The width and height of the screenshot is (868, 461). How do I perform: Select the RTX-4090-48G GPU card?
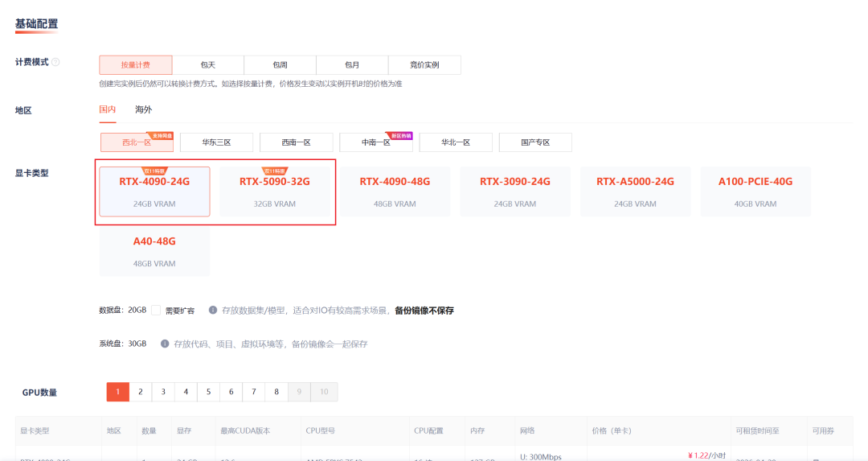point(395,191)
